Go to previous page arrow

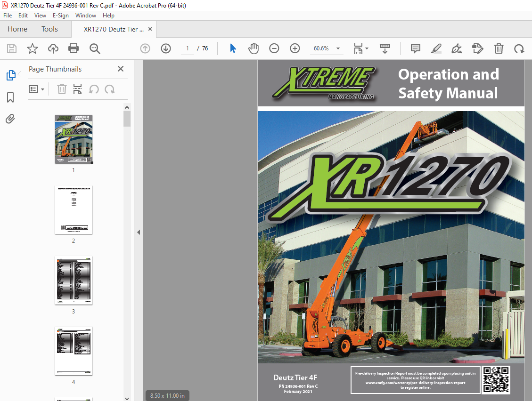[145, 48]
